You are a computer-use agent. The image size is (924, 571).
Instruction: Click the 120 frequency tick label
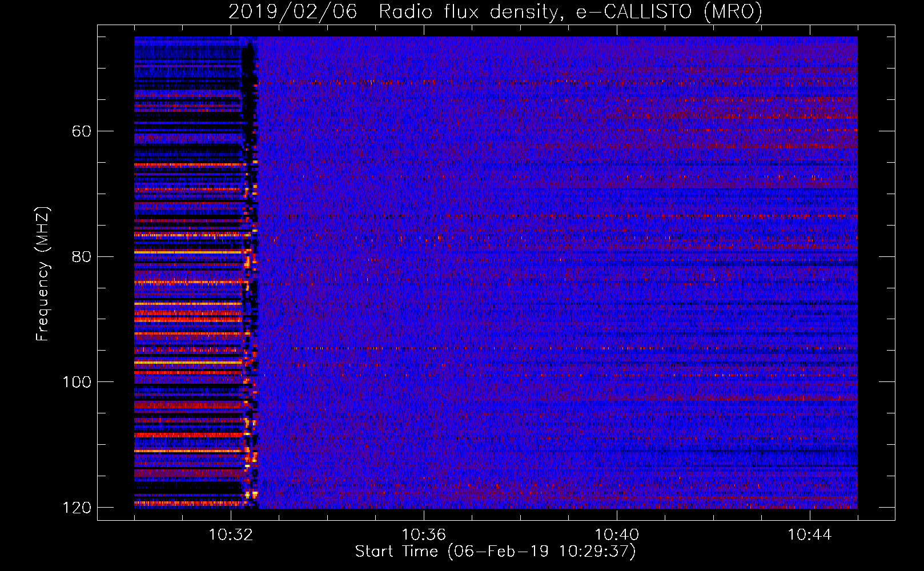click(77, 508)
